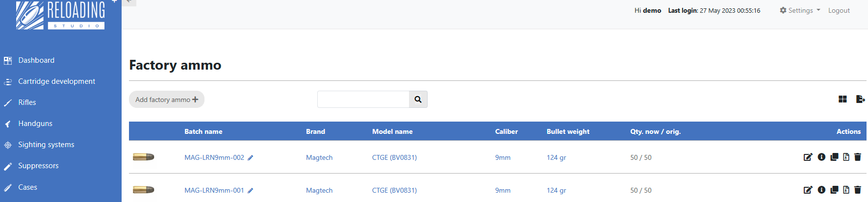Open info icon for MAG-LRN9mm-002 batch
Screen dimensions: 868x202
[x=821, y=157]
